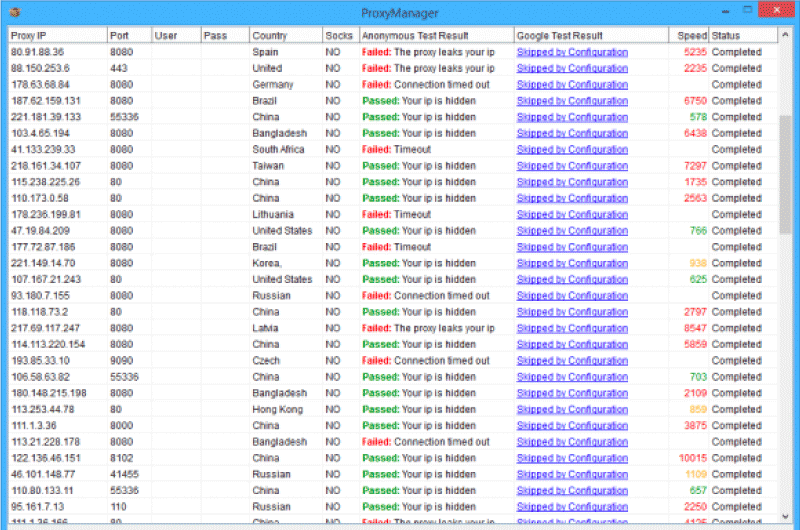Select proxy IP 180.148.215.198

point(48,393)
